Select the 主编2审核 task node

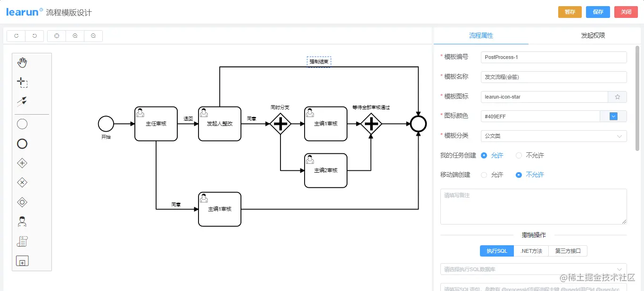tap(326, 170)
